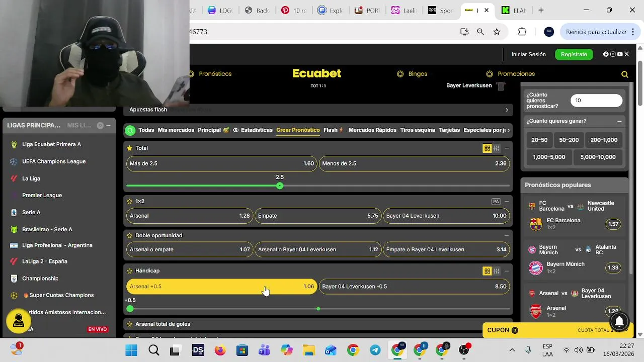The height and width of the screenshot is (362, 644).
Task: Click the Regístrate button
Action: 574,54
